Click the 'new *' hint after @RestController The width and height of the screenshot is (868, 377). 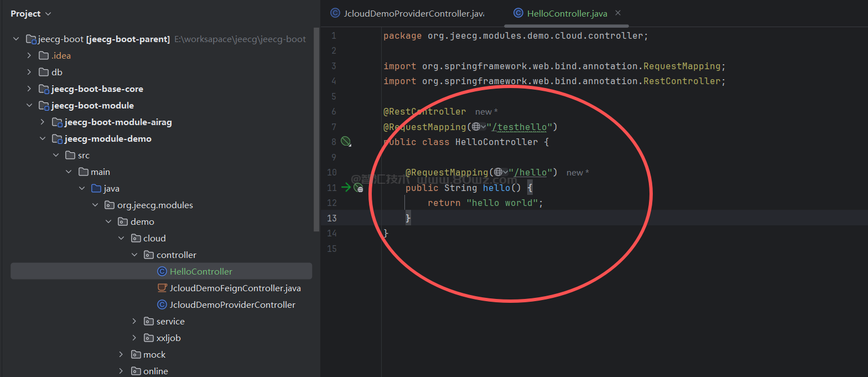pyautogui.click(x=486, y=112)
